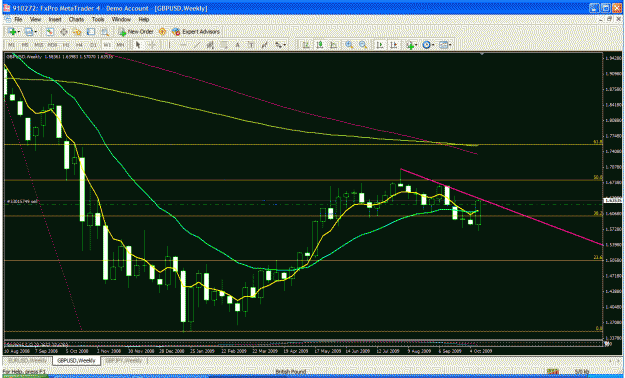
Task: Switch chart to M1 timeframe
Action: [x=12, y=45]
